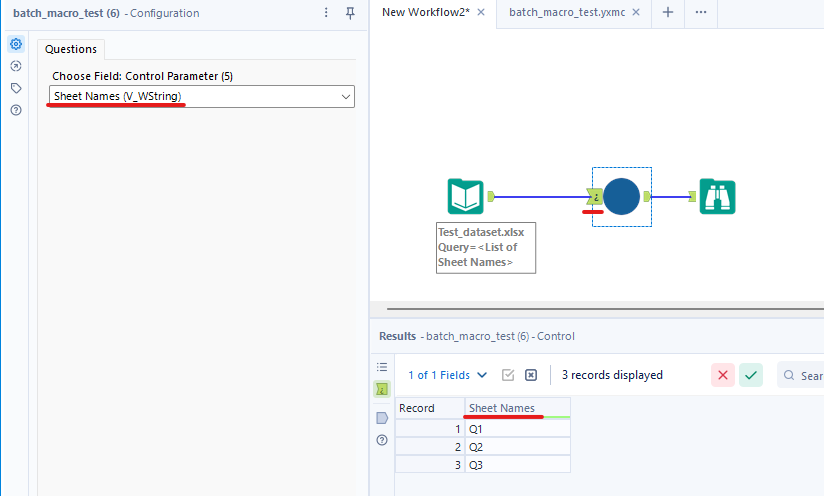Screen dimensions: 824x496
Task: Click the red X cancel button
Action: point(723,375)
